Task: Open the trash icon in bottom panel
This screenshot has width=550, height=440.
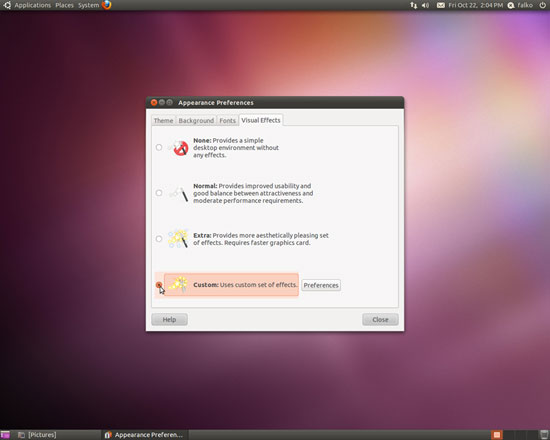Action: [544, 435]
